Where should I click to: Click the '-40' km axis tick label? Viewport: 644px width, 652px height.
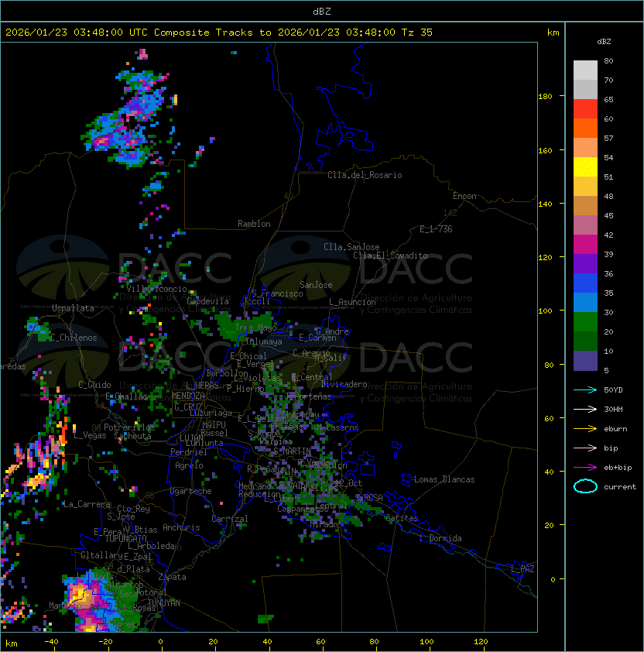(51, 642)
